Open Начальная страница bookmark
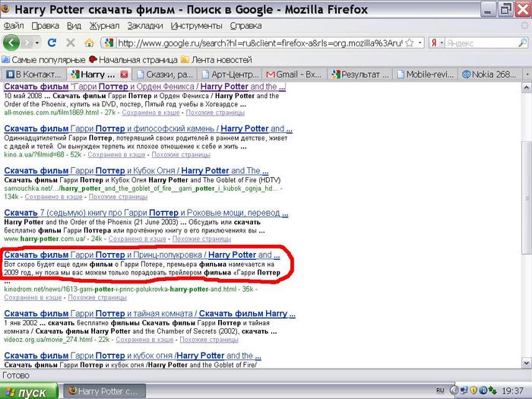The width and height of the screenshot is (532, 399). coord(133,60)
